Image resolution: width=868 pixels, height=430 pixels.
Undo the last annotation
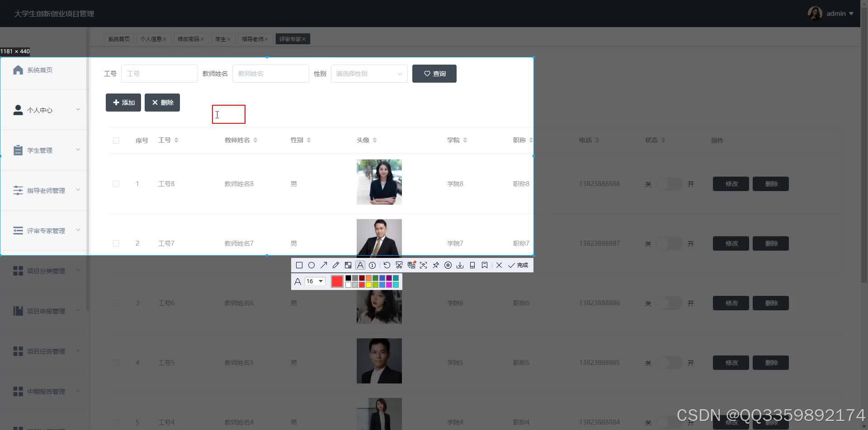[x=387, y=265]
